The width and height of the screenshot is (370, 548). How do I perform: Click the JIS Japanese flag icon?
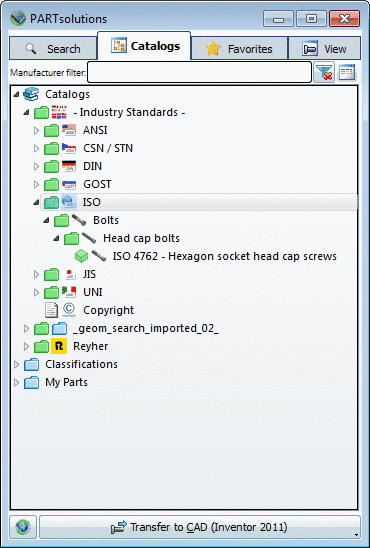tap(70, 274)
